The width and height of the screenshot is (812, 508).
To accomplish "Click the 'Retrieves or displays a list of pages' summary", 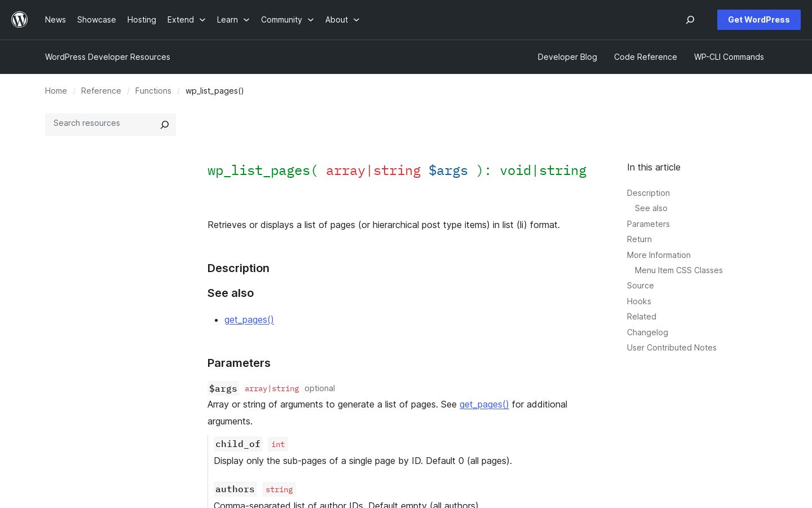I will [383, 225].
